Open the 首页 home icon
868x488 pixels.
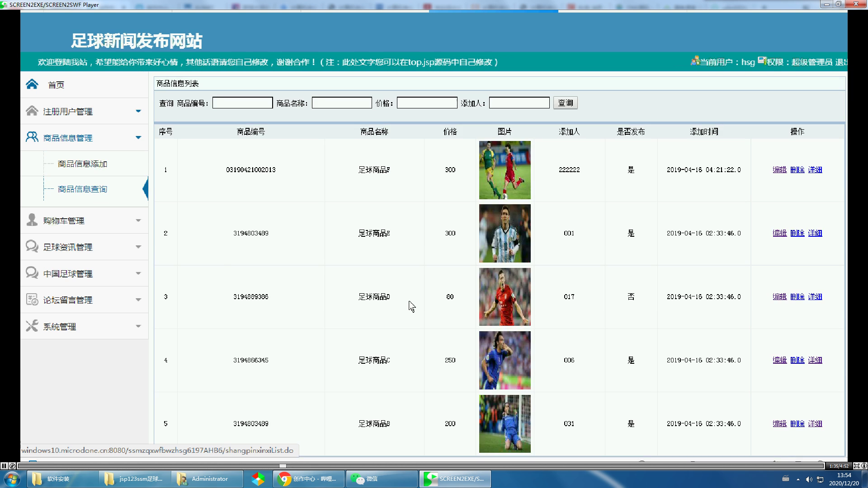(32, 84)
